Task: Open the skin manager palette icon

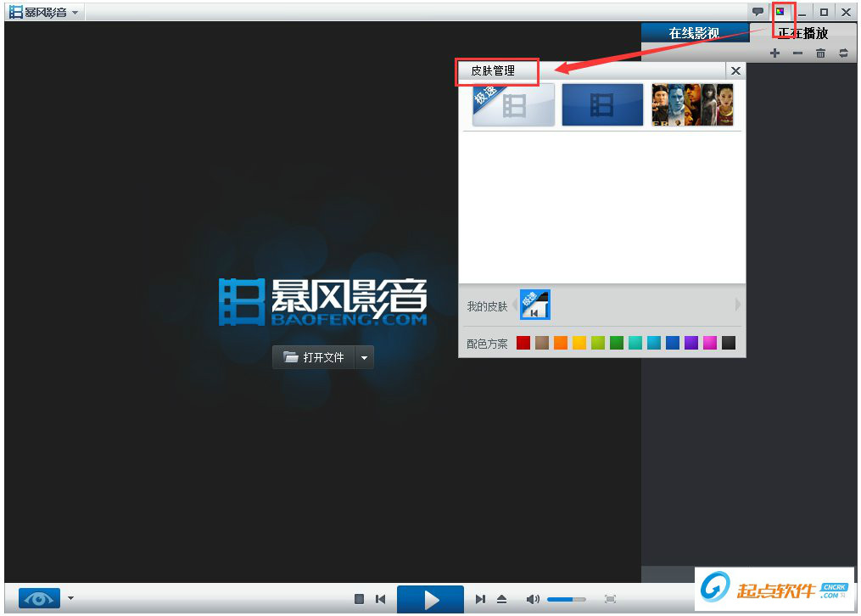Action: click(x=780, y=12)
